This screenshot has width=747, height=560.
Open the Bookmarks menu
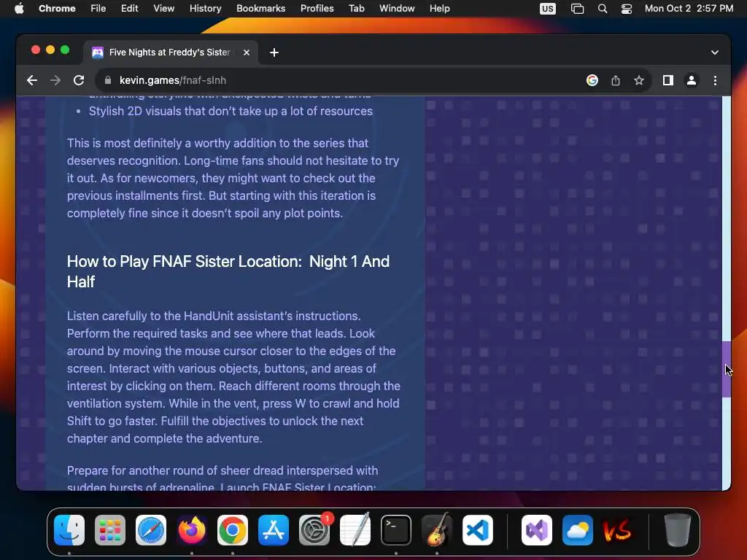[x=260, y=9]
